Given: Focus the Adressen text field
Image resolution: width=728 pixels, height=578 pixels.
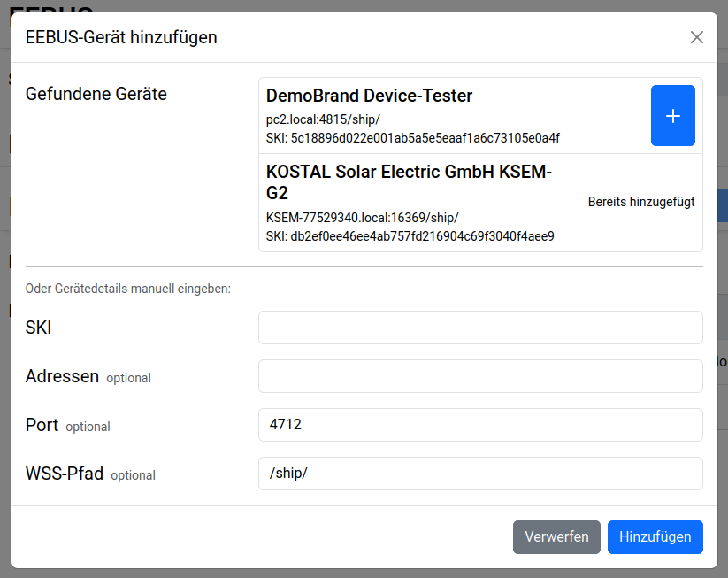Looking at the screenshot, I should click(x=480, y=376).
